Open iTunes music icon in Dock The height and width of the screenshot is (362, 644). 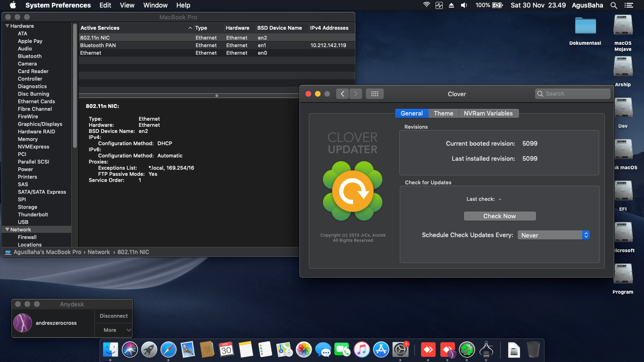(x=362, y=349)
